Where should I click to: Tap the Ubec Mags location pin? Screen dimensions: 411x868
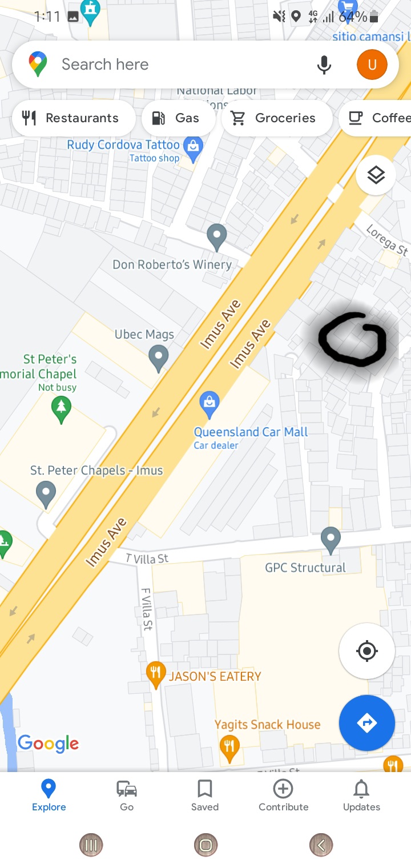158,358
